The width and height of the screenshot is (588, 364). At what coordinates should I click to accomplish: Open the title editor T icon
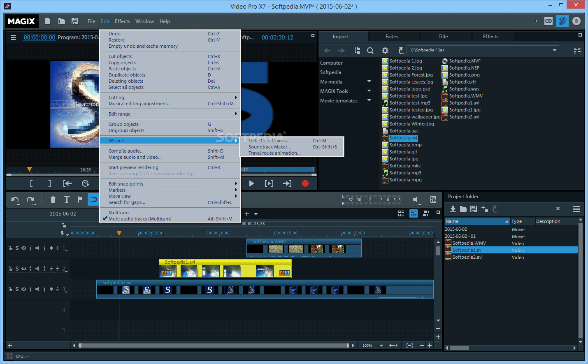66,200
